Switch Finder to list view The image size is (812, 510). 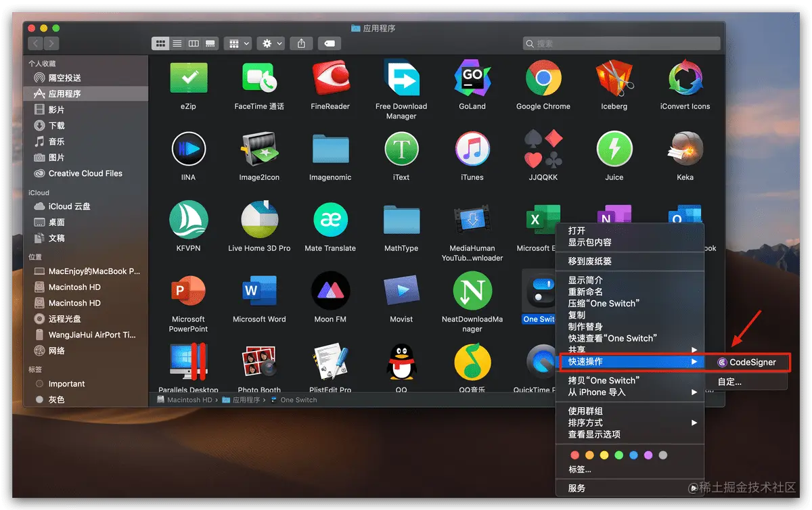click(x=177, y=43)
